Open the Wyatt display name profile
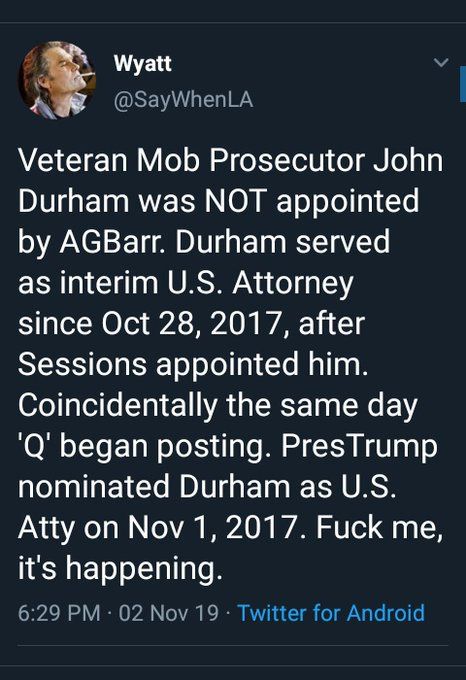The height and width of the screenshot is (680, 466). point(143,64)
